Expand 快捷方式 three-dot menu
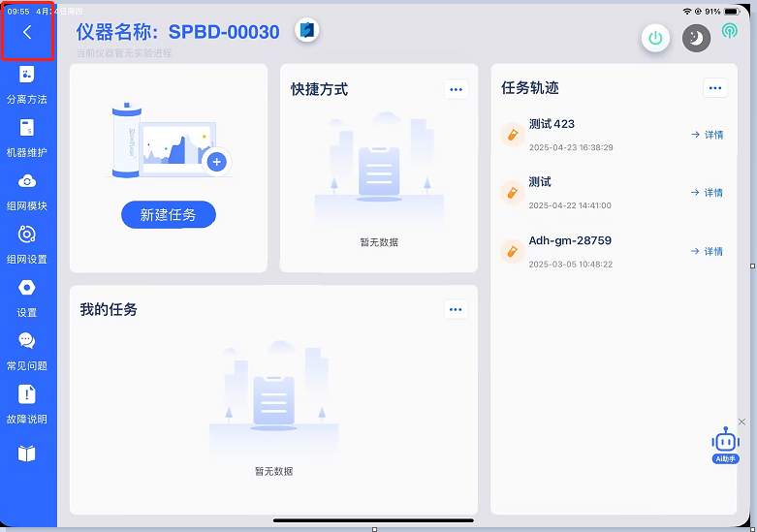Viewport: 757px width, 532px height. [x=456, y=89]
